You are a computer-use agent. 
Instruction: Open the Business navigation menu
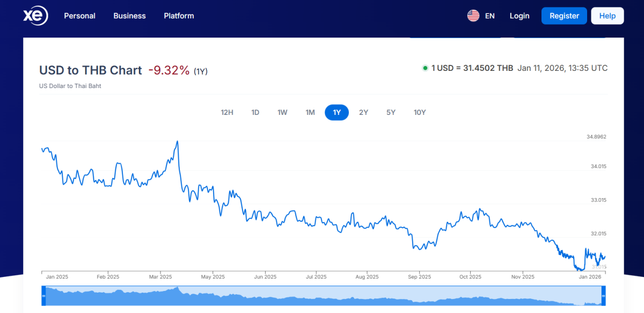(x=129, y=16)
